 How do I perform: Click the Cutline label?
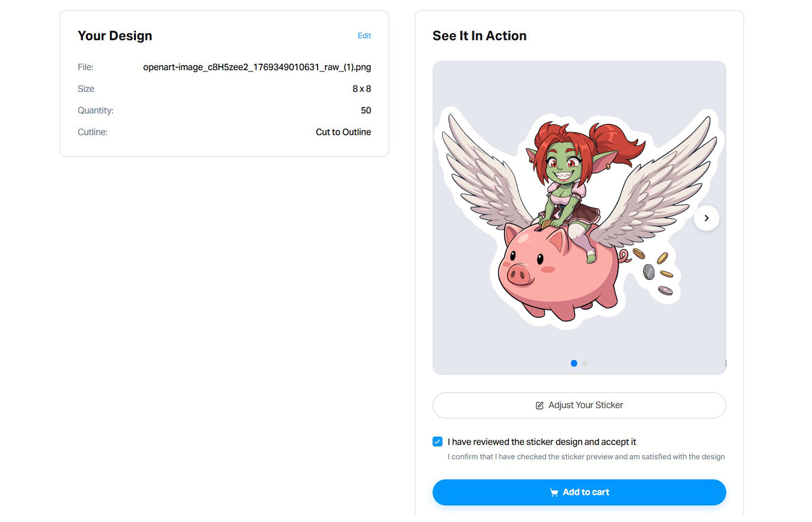point(93,132)
